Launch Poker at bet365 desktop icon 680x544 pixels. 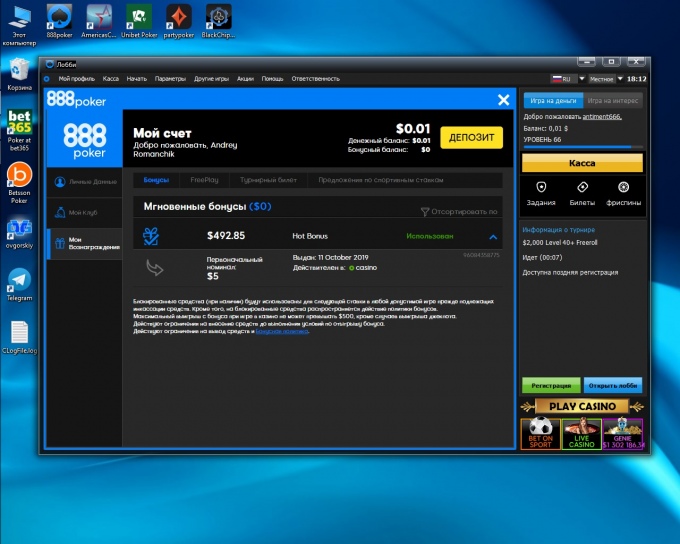[19, 130]
